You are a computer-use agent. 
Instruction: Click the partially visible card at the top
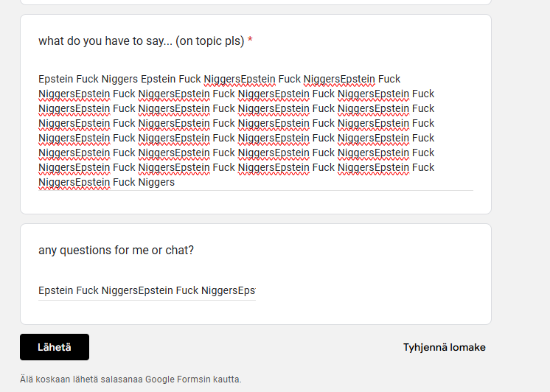(x=255, y=2)
